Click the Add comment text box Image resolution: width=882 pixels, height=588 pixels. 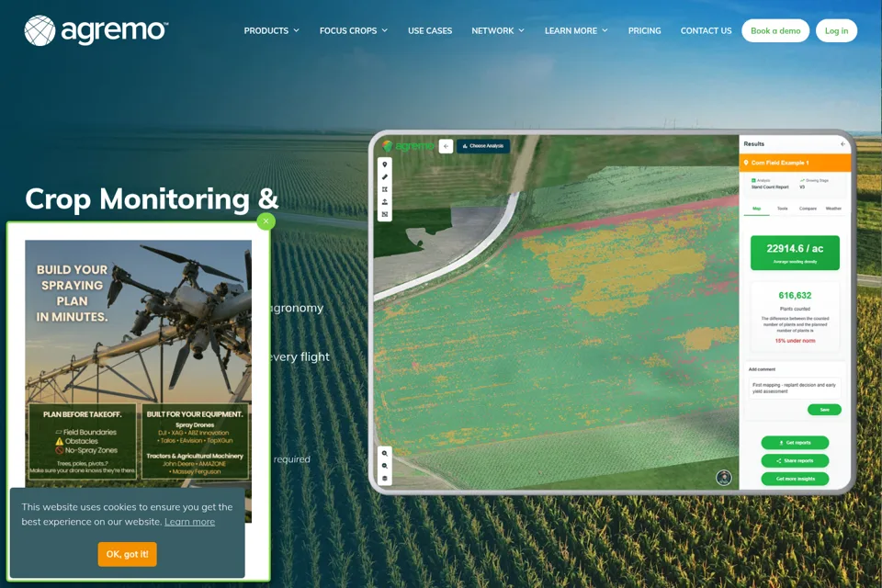click(x=794, y=389)
